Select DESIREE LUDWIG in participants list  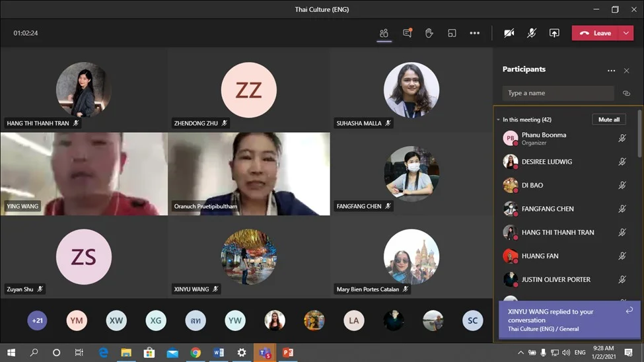click(547, 162)
